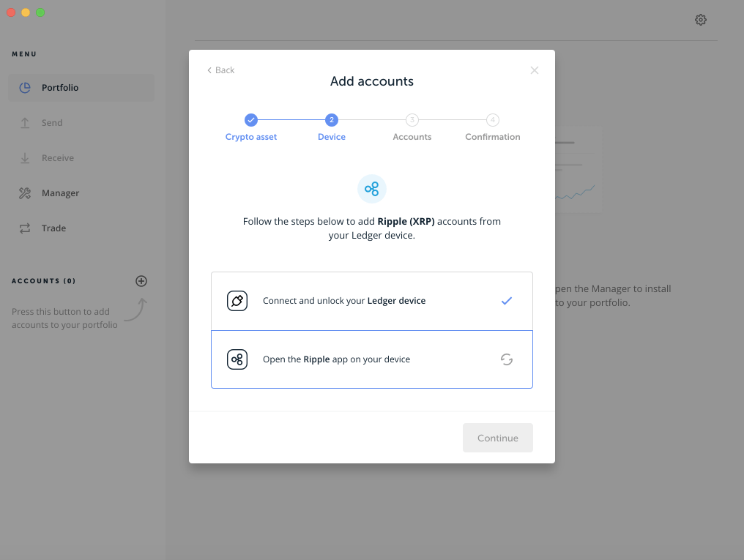Select the Device step label
This screenshot has width=744, height=560.
[x=332, y=137]
